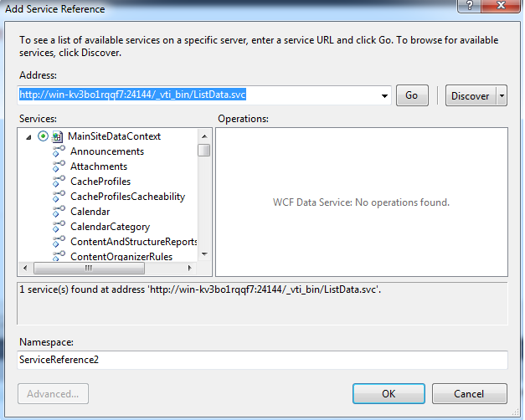
Task: Click the MainSiteDataContext service icon
Action: click(x=58, y=136)
